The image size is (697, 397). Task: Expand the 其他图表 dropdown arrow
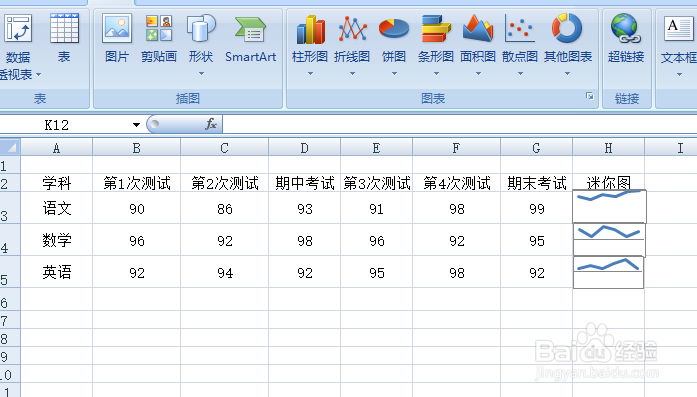(567, 73)
